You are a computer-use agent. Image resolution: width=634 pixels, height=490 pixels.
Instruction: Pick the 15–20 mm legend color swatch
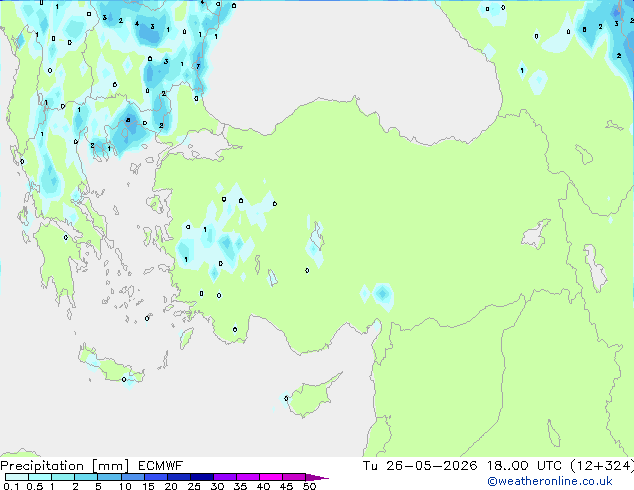pos(156,477)
